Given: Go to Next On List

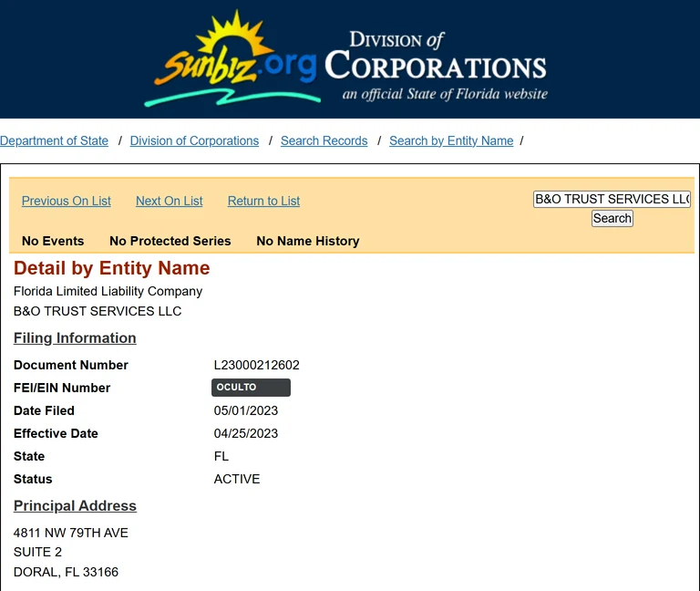Looking at the screenshot, I should tap(170, 201).
